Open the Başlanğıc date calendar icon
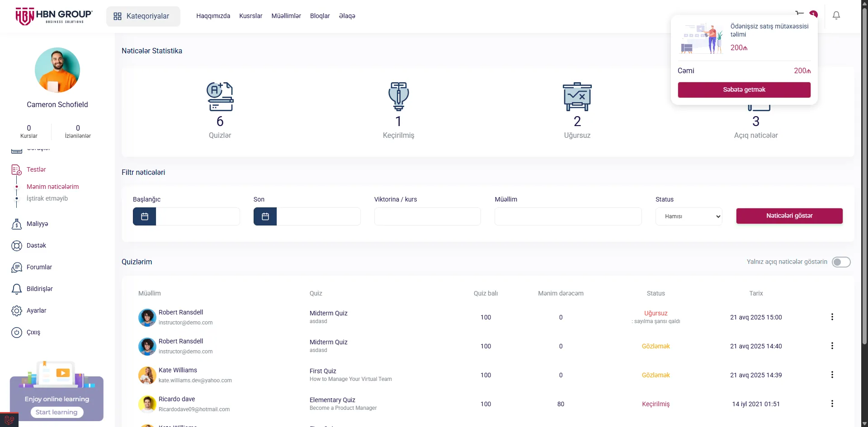This screenshot has width=868, height=427. [145, 216]
